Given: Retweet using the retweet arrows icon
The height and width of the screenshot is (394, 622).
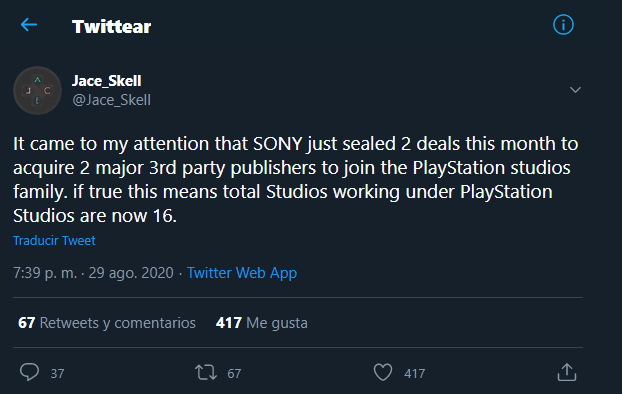Looking at the screenshot, I should [x=206, y=373].
